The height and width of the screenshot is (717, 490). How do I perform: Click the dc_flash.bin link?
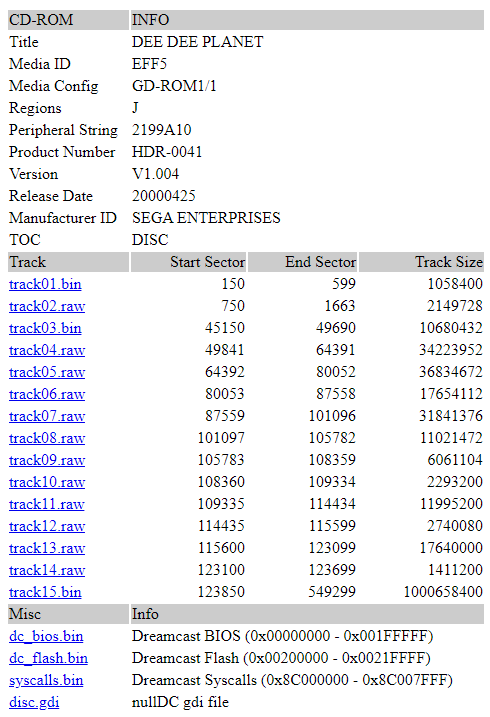tap(48, 658)
